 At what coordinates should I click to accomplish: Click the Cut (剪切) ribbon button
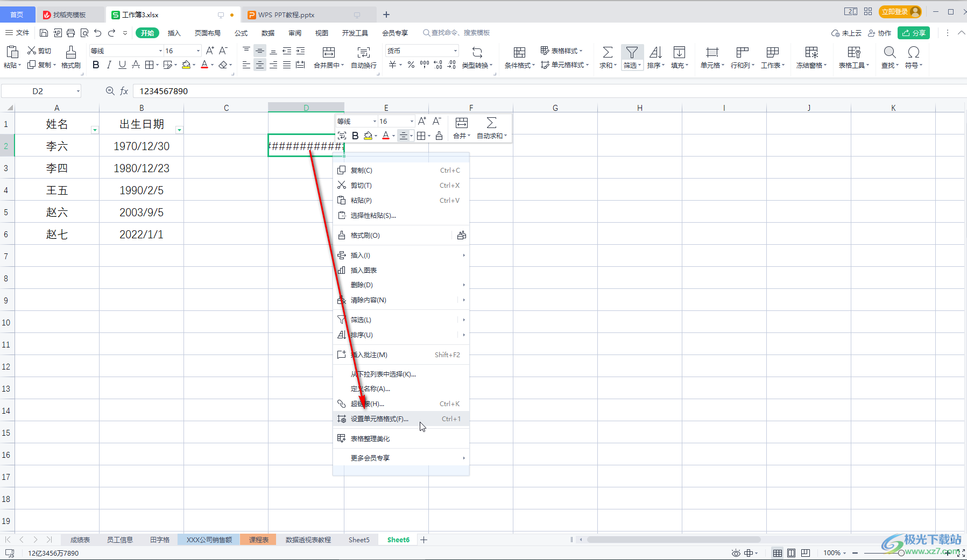39,51
